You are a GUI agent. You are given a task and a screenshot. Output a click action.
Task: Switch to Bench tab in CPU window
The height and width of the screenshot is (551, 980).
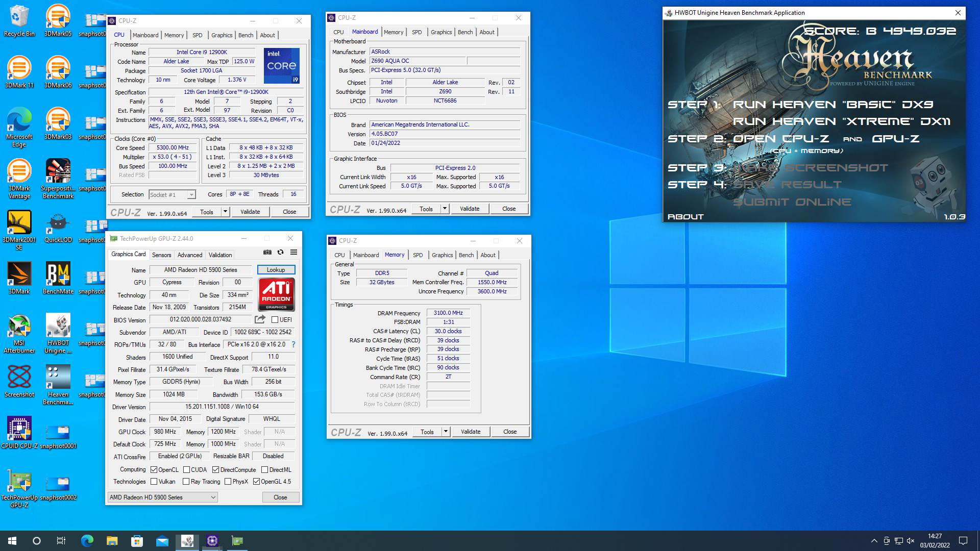click(x=246, y=35)
